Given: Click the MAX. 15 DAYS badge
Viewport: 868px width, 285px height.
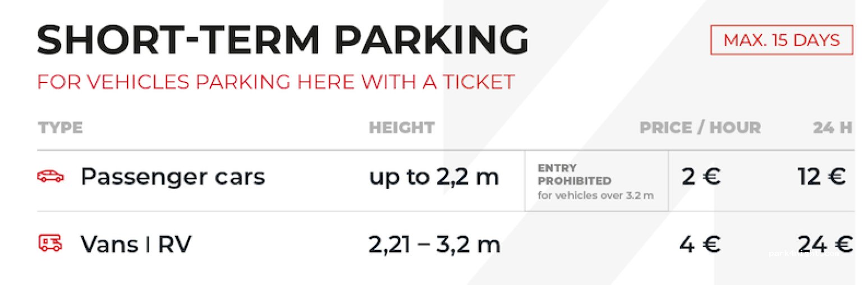Looking at the screenshot, I should (x=781, y=40).
